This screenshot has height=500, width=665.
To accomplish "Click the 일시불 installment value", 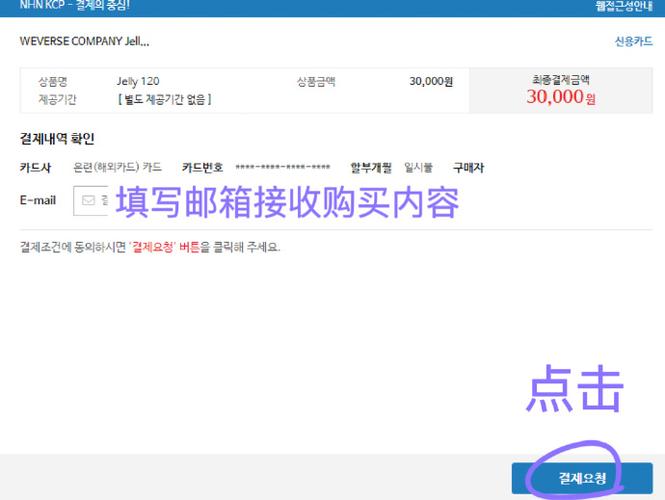I will pyautogui.click(x=418, y=168).
